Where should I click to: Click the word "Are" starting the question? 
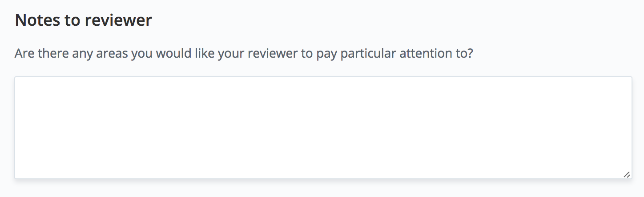pyautogui.click(x=24, y=54)
